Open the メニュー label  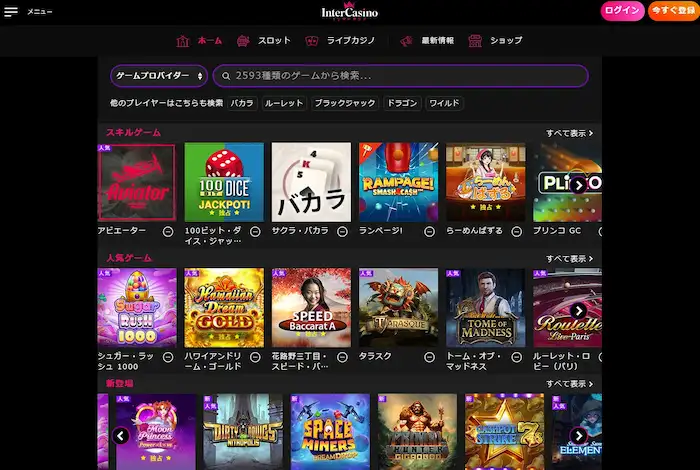40,12
